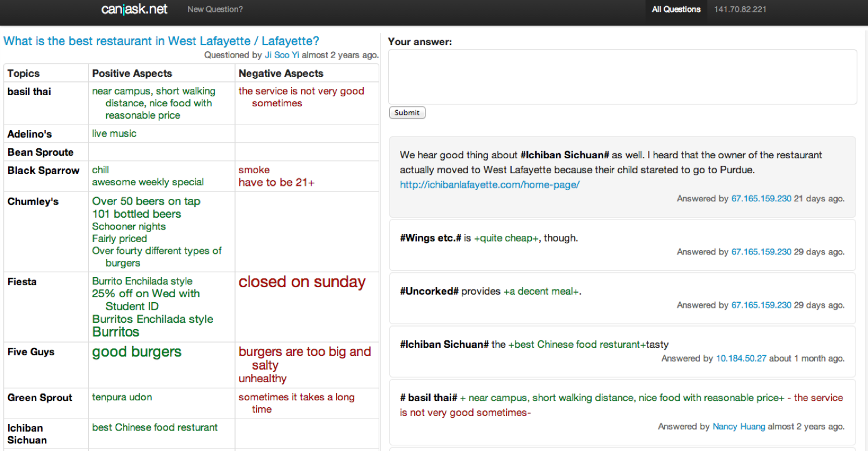Screen dimensions: 868x451
Task: Click 'Schooner nights' aspect
Action: [129, 226]
